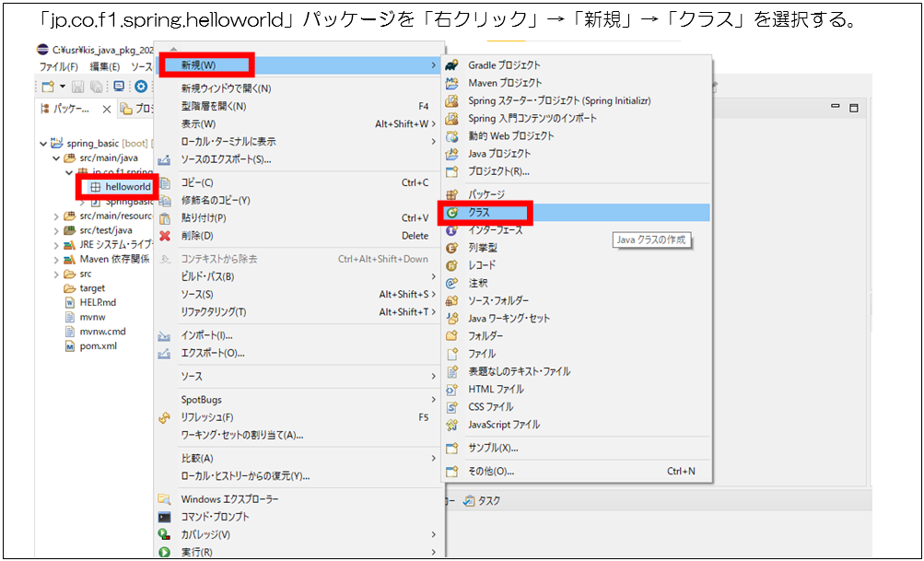Image resolution: width=924 pixels, height=561 pixels.
Task: Close the Package Explorer tab
Action: [x=106, y=110]
